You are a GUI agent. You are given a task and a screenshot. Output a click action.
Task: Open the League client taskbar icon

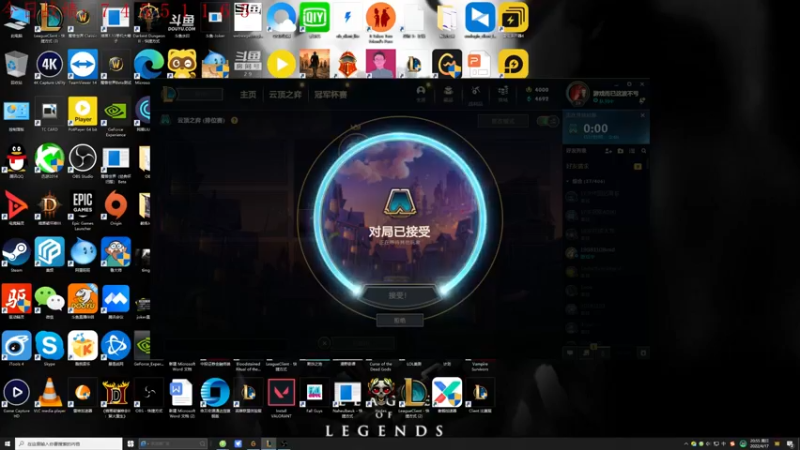[x=269, y=444]
